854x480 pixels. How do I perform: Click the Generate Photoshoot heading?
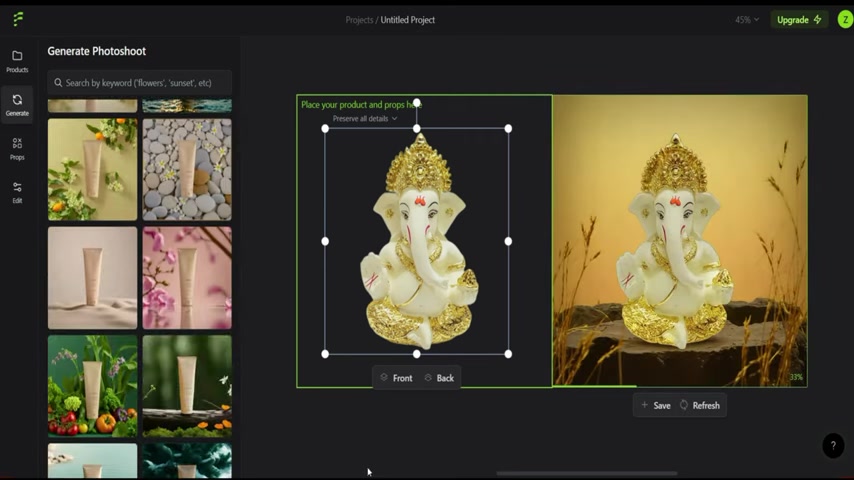tap(96, 51)
